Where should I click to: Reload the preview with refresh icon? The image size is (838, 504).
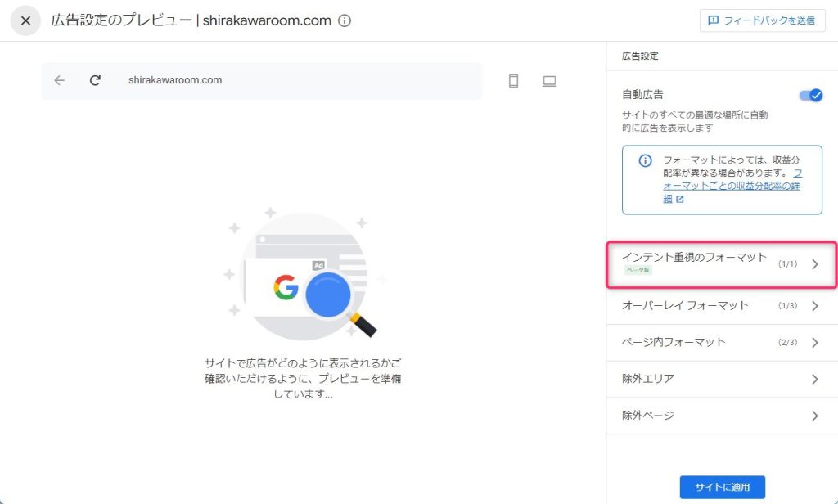coord(95,80)
